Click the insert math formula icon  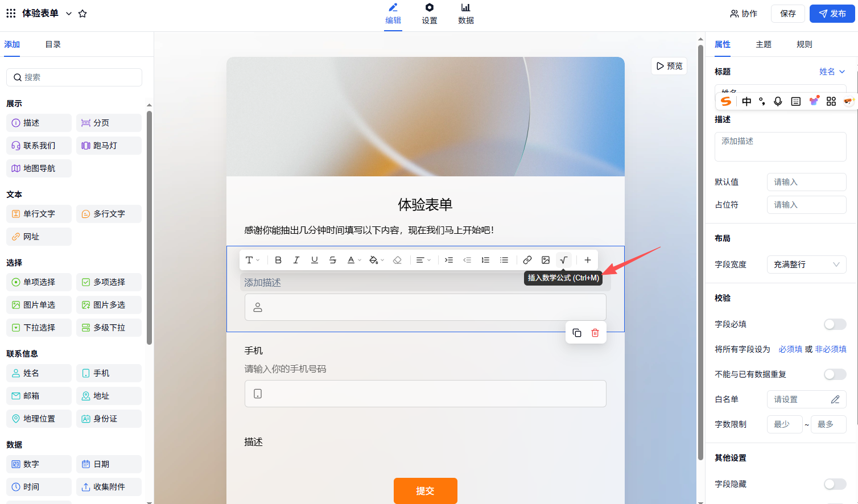coord(563,260)
